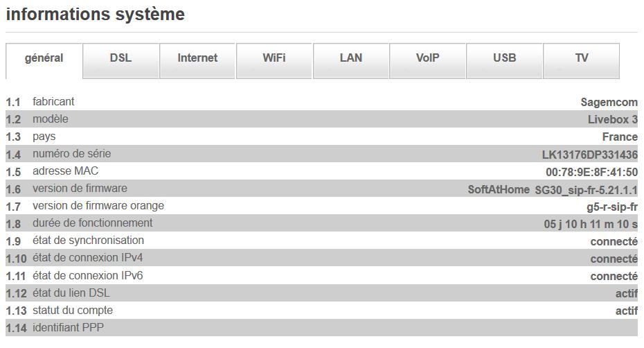Select the WiFi tab
The image size is (644, 348).
click(x=274, y=58)
